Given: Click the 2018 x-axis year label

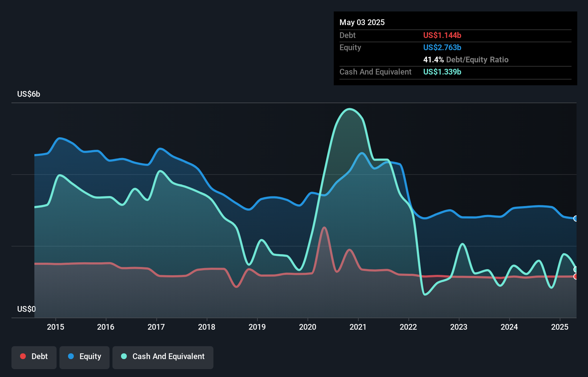Looking at the screenshot, I should (207, 327).
